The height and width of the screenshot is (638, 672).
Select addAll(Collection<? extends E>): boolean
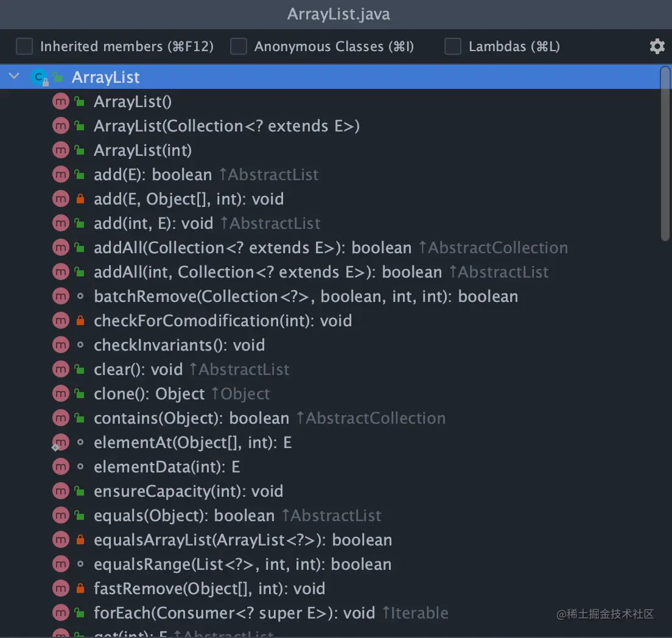point(253,248)
